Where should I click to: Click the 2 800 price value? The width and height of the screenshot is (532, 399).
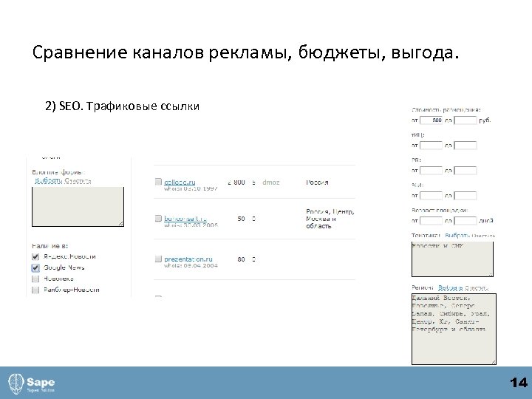click(236, 183)
